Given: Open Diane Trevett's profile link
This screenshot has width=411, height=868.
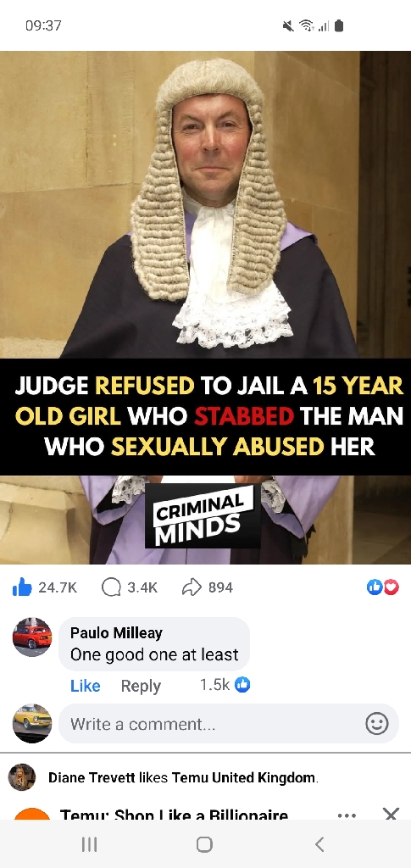Looking at the screenshot, I should pos(92,778).
